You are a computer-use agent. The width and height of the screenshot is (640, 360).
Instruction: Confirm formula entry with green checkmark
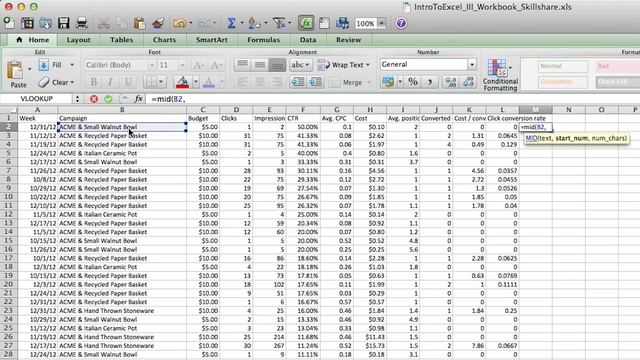108,99
